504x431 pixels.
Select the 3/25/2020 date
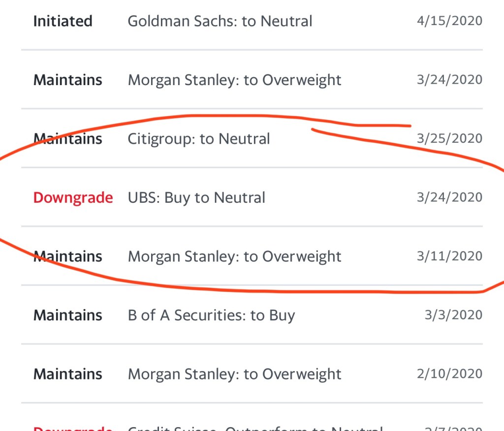point(449,139)
